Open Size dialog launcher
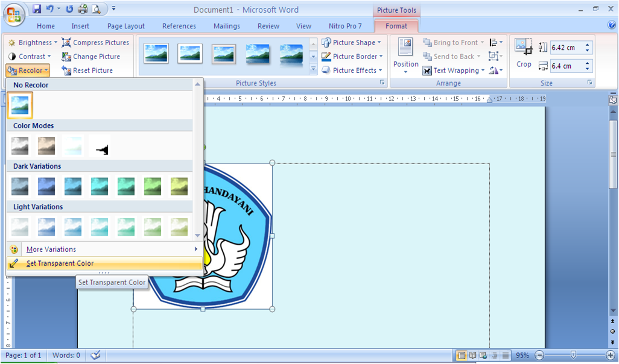The width and height of the screenshot is (619, 364). click(589, 83)
